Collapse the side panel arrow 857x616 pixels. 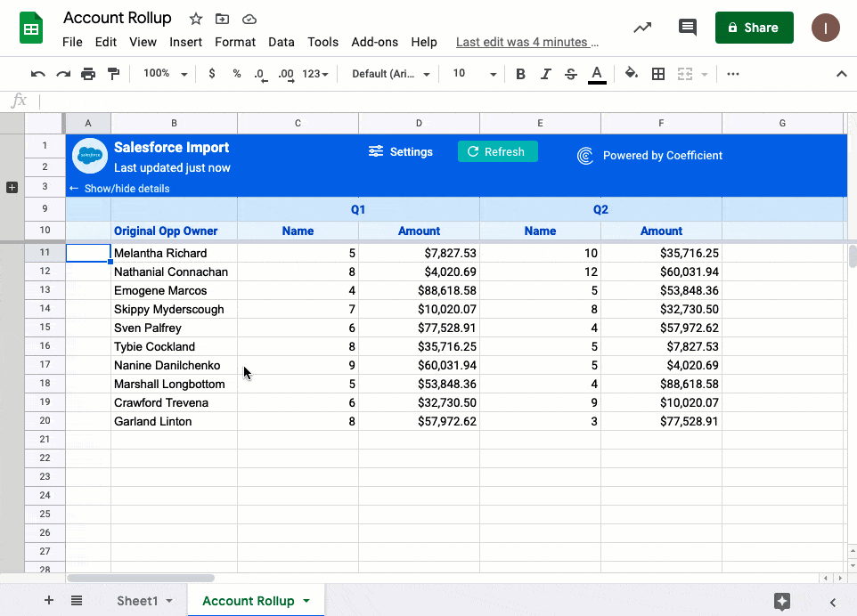pyautogui.click(x=833, y=602)
